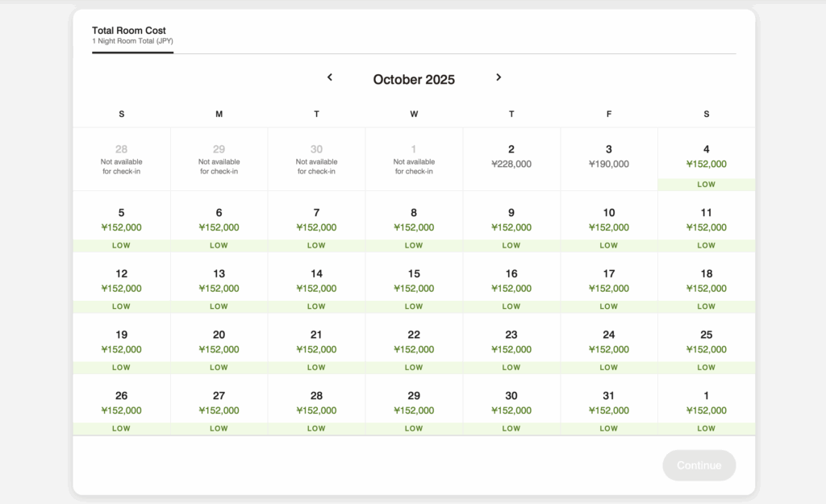Choose October 25 for check-in
Screen dimensions: 826x504
tap(707, 342)
